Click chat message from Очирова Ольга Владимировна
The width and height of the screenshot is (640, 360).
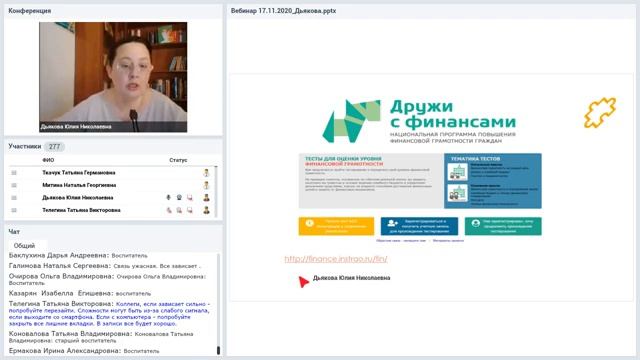click(x=108, y=279)
